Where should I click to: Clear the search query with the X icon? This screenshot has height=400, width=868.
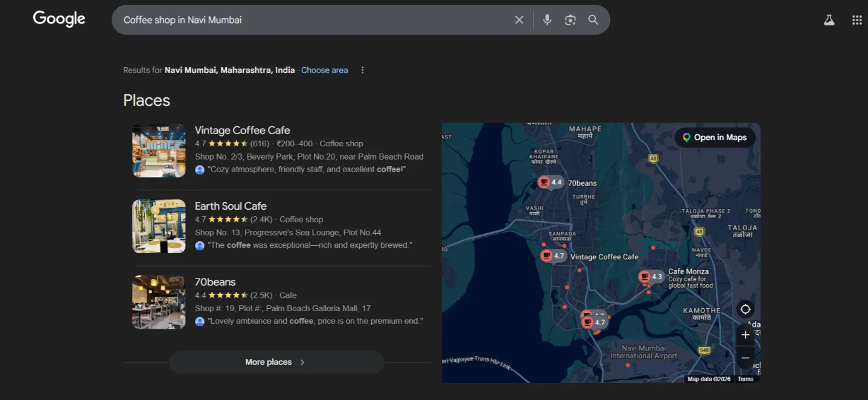click(519, 19)
